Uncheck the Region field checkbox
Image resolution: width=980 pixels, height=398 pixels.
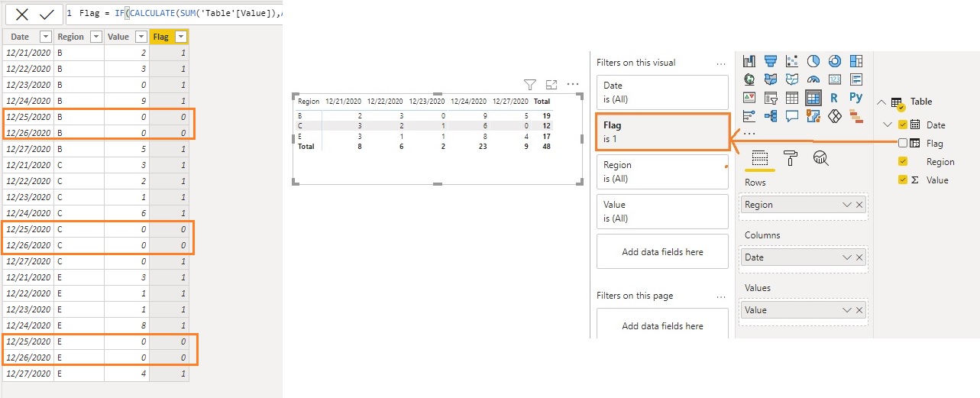point(903,162)
